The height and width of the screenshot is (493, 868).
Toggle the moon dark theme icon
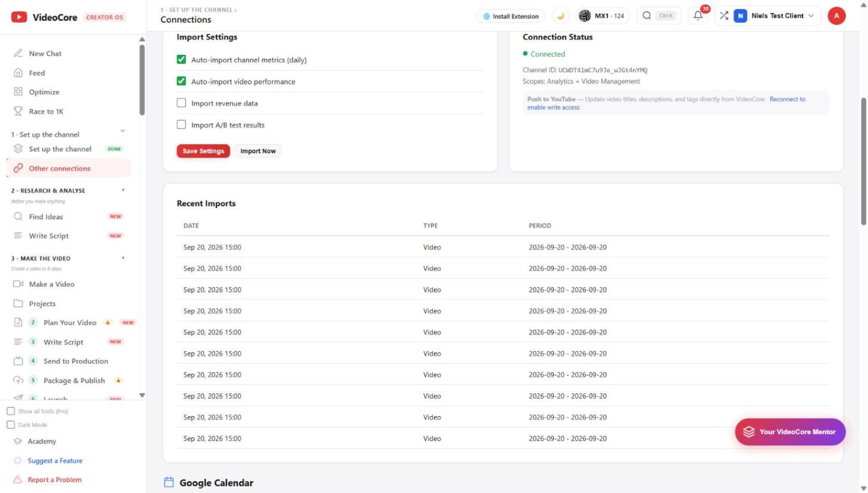tap(560, 16)
